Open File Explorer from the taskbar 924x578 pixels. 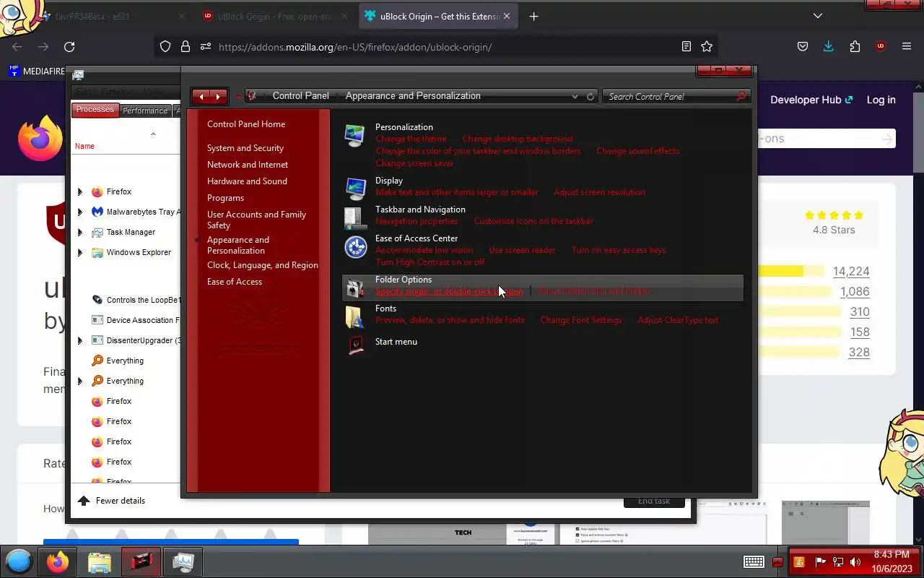click(x=100, y=561)
